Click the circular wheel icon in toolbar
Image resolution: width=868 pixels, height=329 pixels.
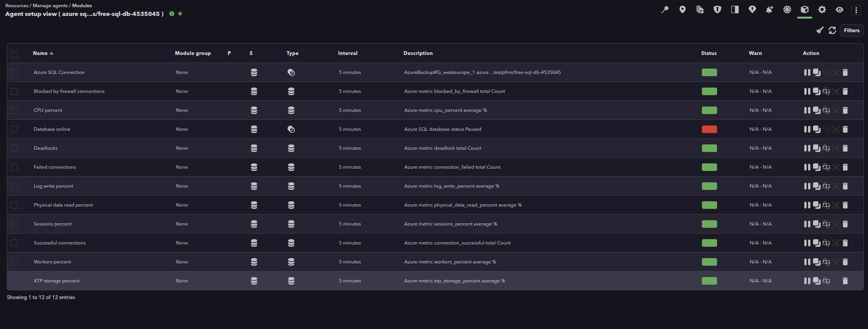click(x=787, y=10)
